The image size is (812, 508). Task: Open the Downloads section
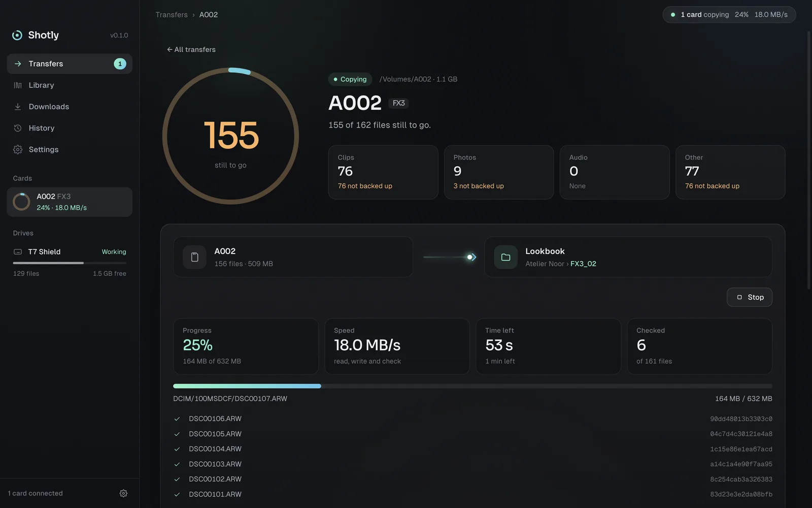point(70,107)
